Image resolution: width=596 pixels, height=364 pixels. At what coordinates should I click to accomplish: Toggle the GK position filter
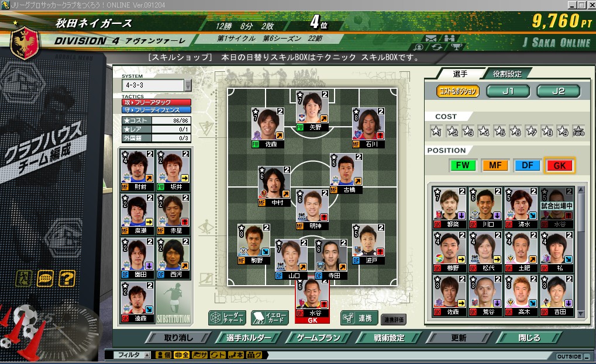coord(560,165)
